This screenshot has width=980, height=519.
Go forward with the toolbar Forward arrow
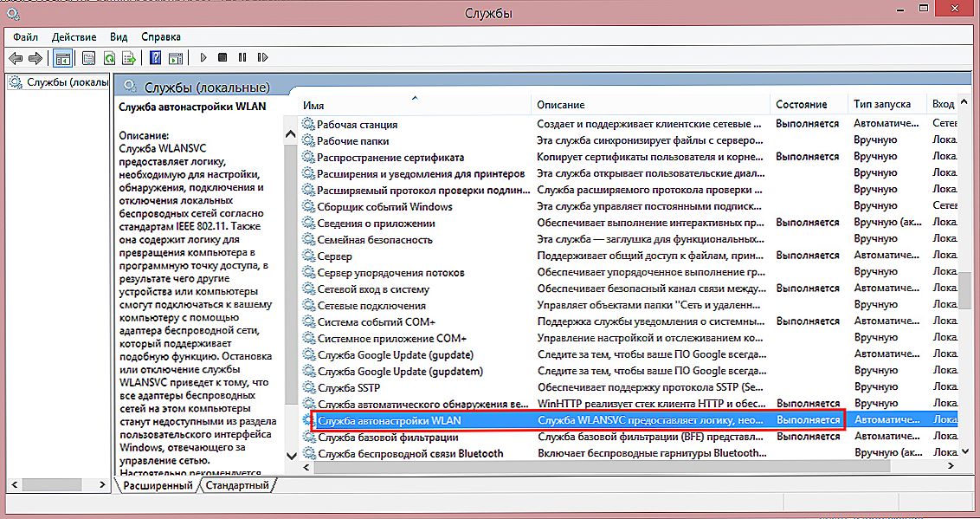click(x=35, y=58)
